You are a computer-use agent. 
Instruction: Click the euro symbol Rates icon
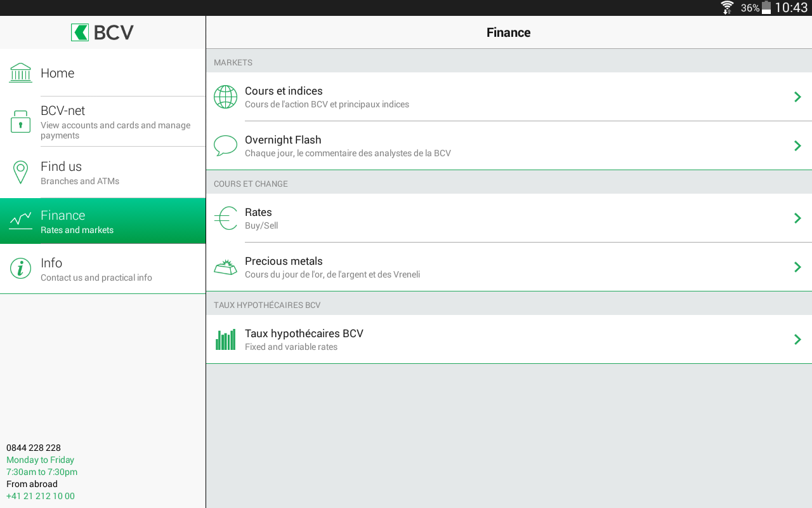[x=225, y=218]
